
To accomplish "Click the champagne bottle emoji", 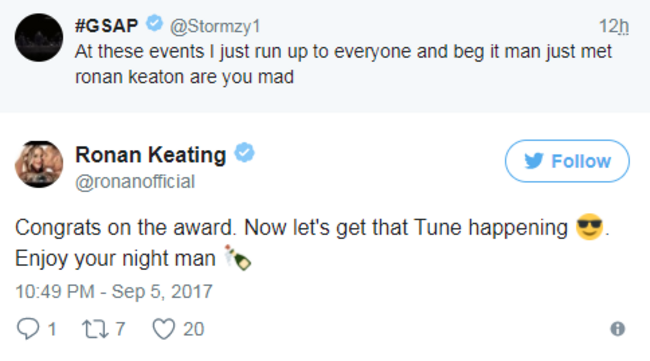I will point(237,258).
